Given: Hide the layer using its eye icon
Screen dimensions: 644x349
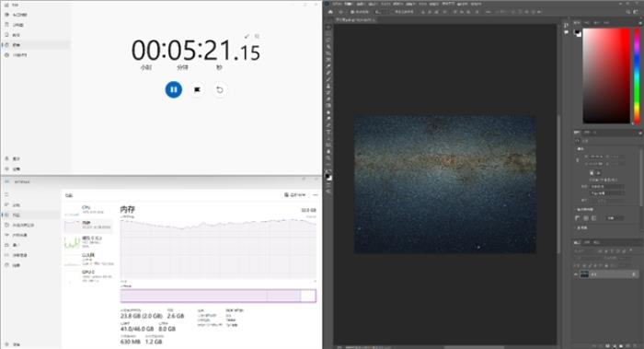Looking at the screenshot, I should [575, 274].
